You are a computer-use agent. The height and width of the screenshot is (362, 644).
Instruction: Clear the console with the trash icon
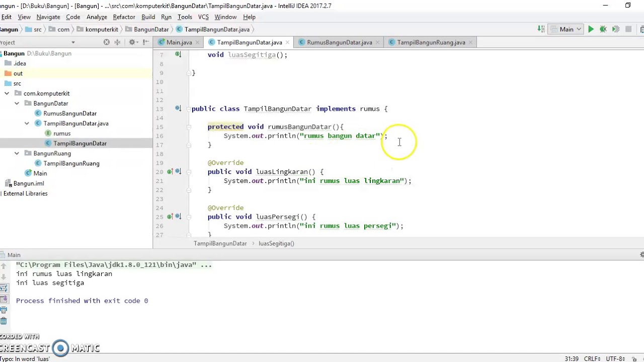coord(4,321)
